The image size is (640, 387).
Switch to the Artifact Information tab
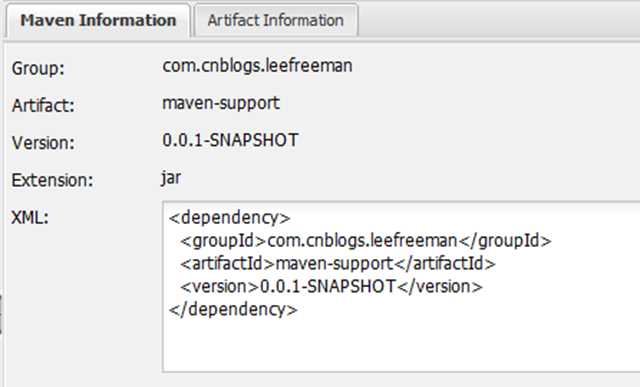(x=276, y=20)
